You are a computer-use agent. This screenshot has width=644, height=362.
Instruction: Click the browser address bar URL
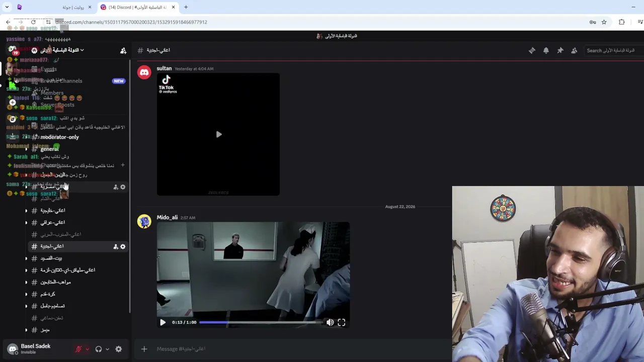132,22
